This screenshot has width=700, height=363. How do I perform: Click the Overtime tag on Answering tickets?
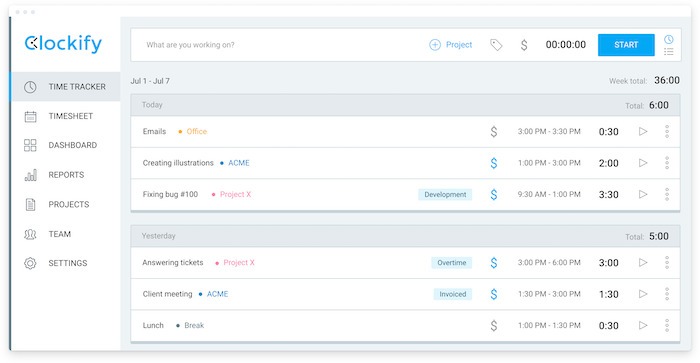pos(451,263)
